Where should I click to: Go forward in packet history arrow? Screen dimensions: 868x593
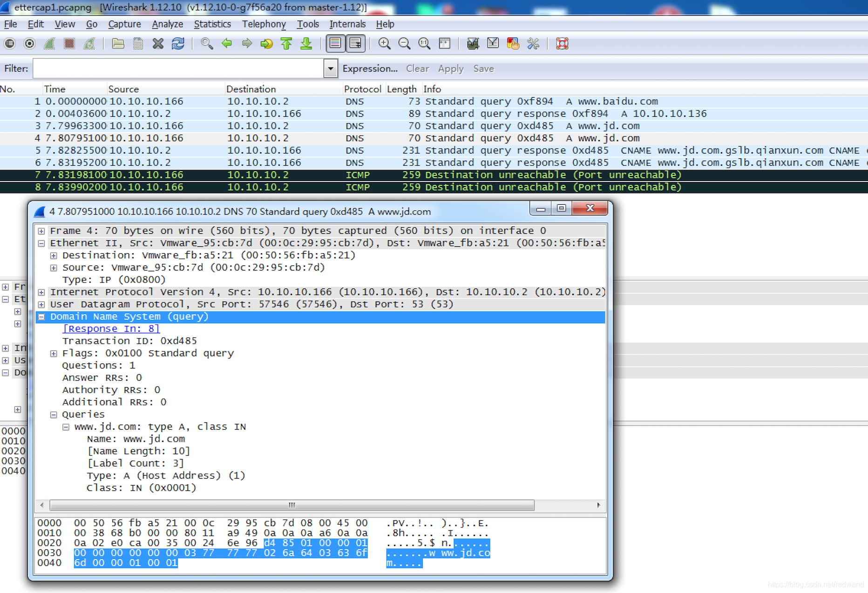click(x=247, y=44)
